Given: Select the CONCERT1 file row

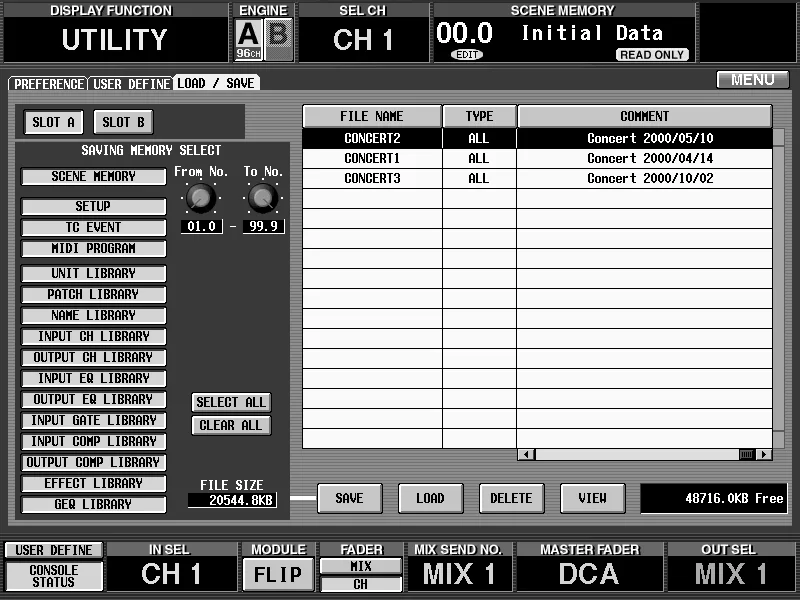Looking at the screenshot, I should 537,158.
